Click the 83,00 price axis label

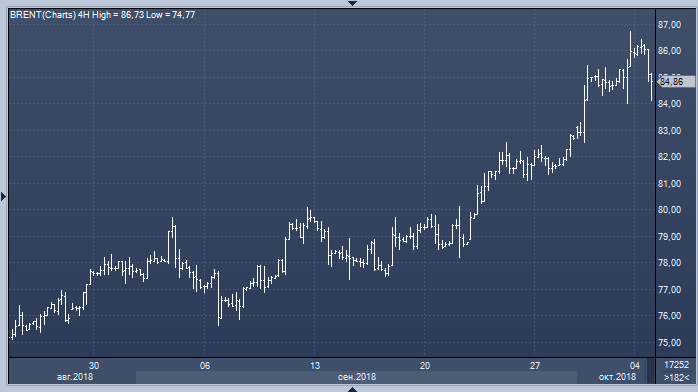click(x=670, y=131)
